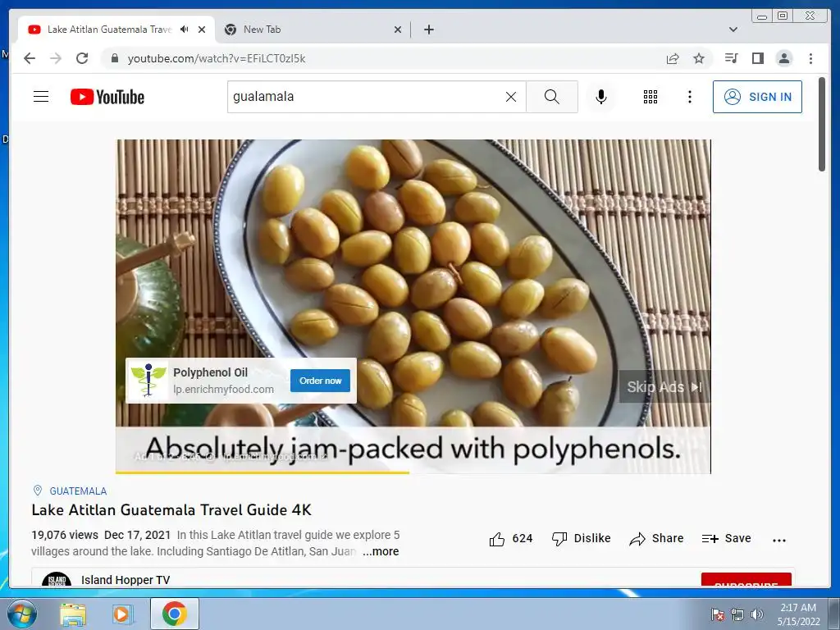
Task: Click the magnifier search button
Action: click(552, 97)
